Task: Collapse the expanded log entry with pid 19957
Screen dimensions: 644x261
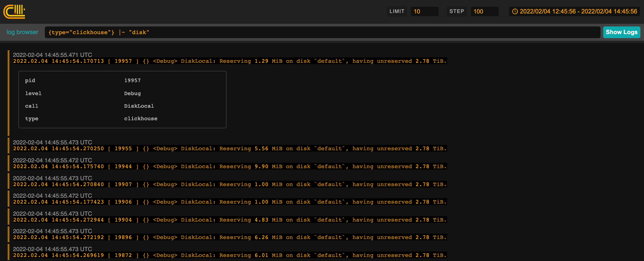Action: [x=225, y=61]
